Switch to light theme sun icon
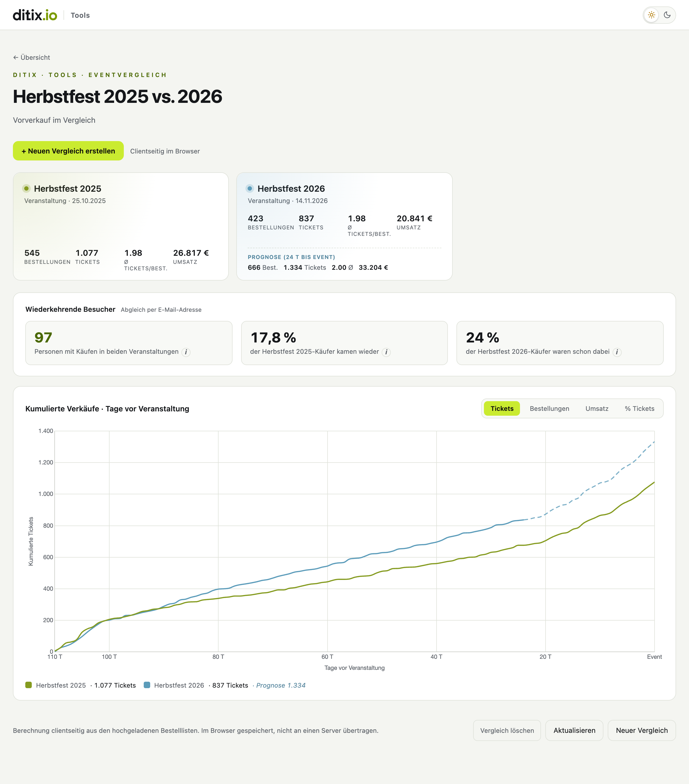The height and width of the screenshot is (784, 689). (x=651, y=15)
